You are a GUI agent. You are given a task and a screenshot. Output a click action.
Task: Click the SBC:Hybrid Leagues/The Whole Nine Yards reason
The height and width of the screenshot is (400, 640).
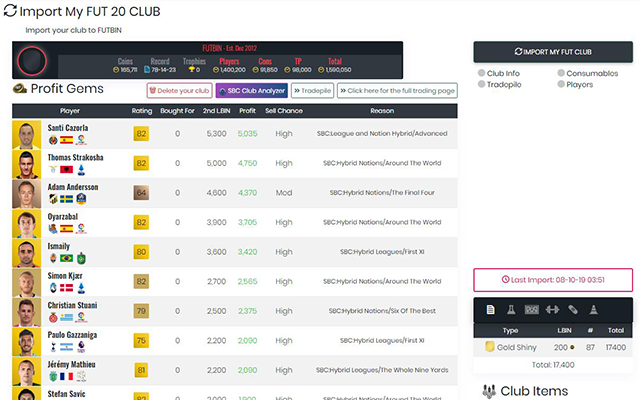(382, 370)
